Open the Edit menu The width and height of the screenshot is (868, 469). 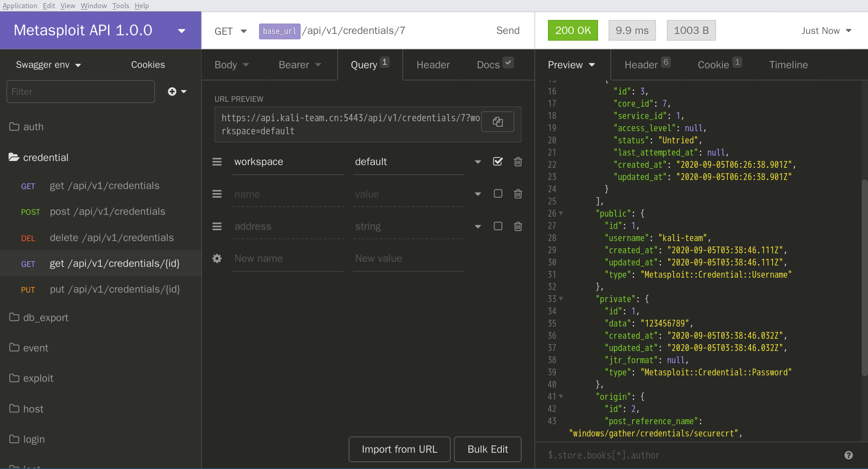pyautogui.click(x=49, y=5)
